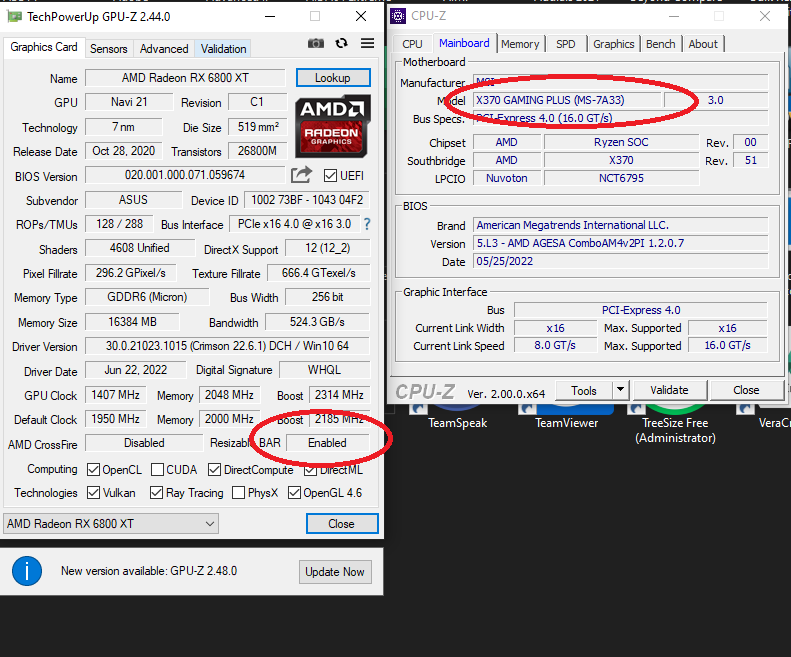791x657 pixels.
Task: Click the CPU-Z Close button
Action: pyautogui.click(x=746, y=390)
